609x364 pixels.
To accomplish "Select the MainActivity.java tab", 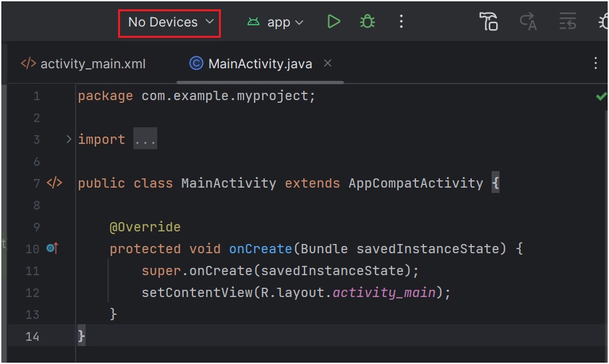I will point(251,64).
